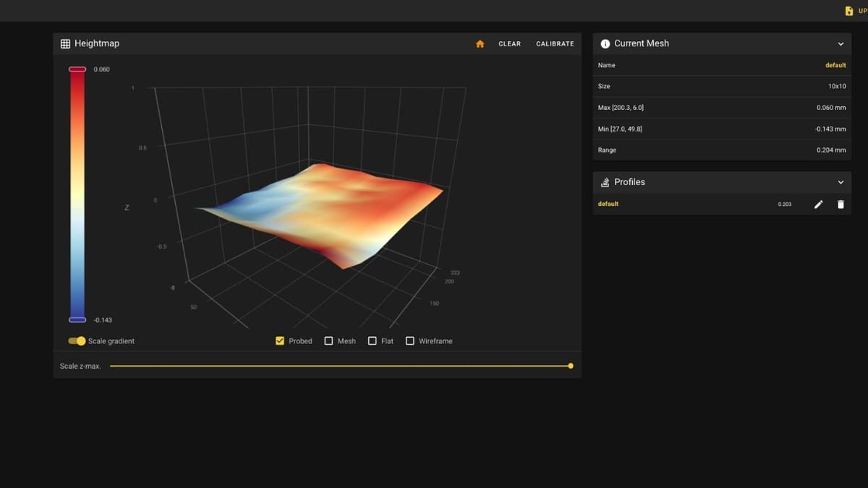Click the 3D heightmap surface plot

click(320, 215)
